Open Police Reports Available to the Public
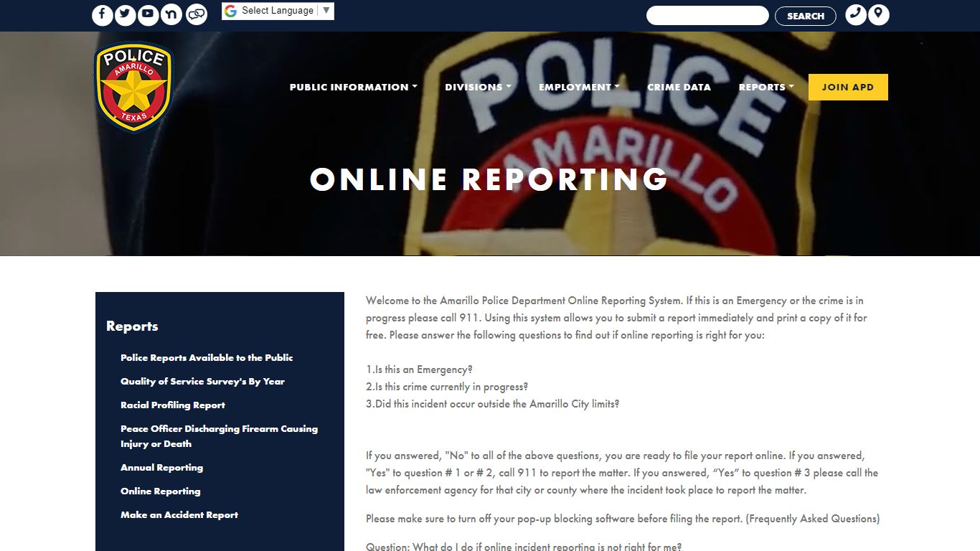The height and width of the screenshot is (551, 980). point(207,357)
